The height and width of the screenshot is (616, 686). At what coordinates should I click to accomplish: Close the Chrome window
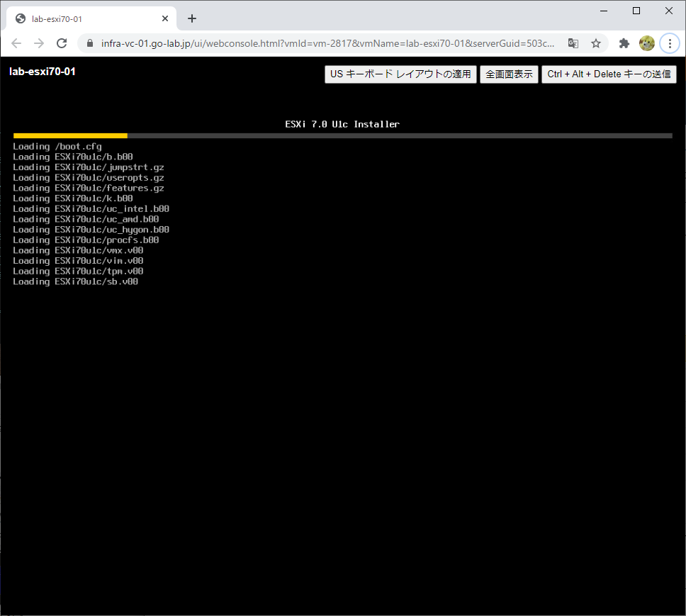click(x=669, y=11)
